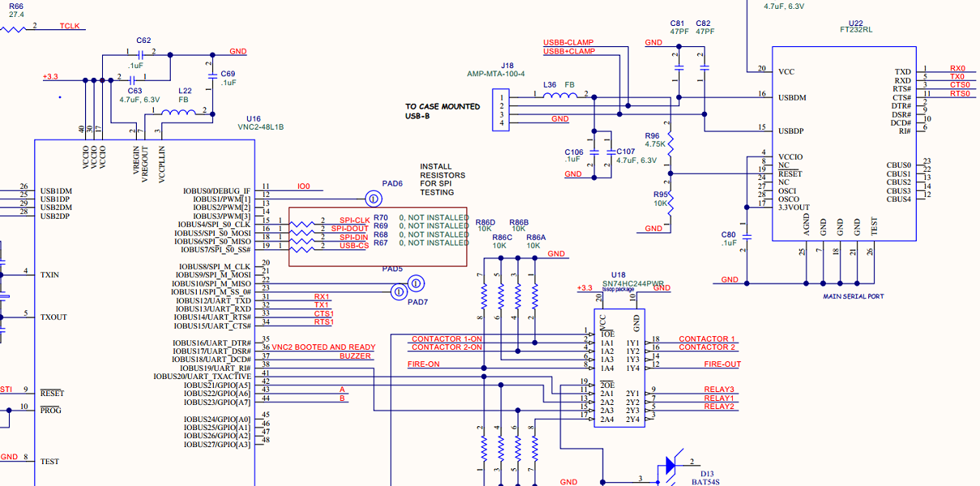Click the RX1 net label
This screenshot has width=980, height=486.
click(x=322, y=296)
